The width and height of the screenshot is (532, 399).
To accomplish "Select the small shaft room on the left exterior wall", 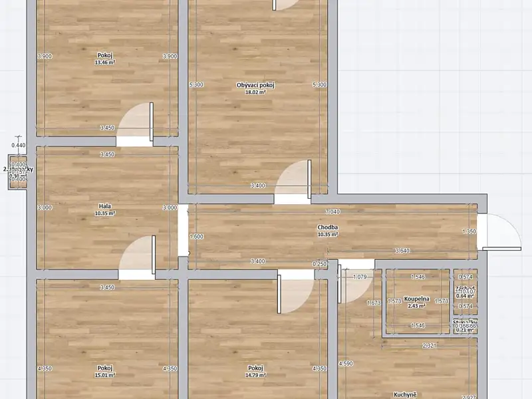I will coord(18,172).
